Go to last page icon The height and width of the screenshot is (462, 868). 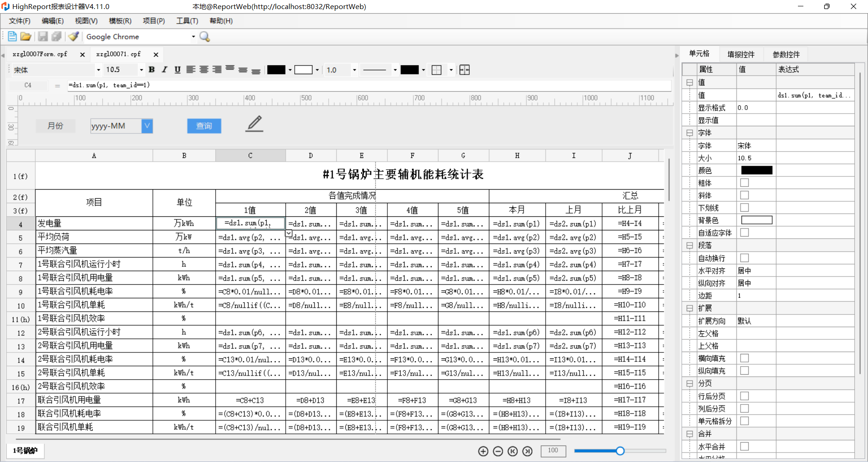tap(527, 451)
